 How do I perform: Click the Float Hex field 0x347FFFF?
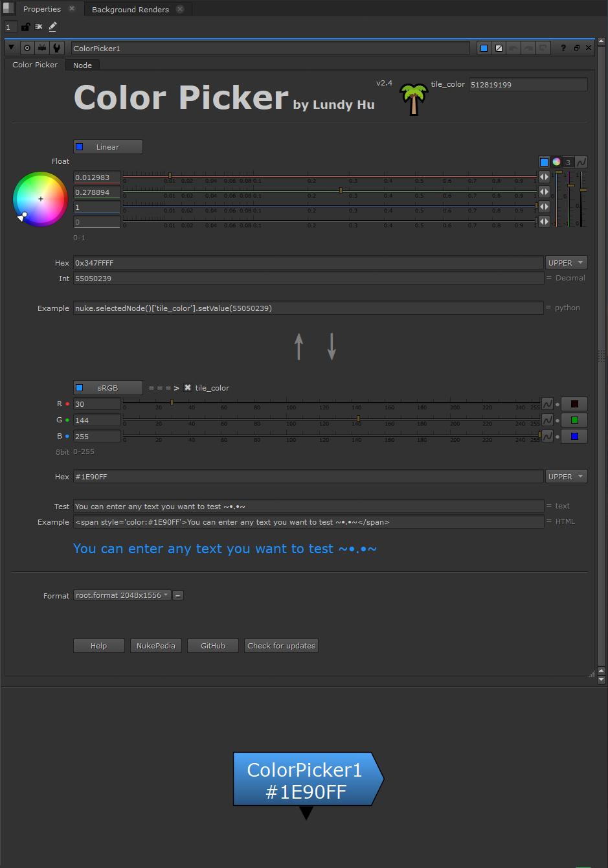pyautogui.click(x=308, y=263)
